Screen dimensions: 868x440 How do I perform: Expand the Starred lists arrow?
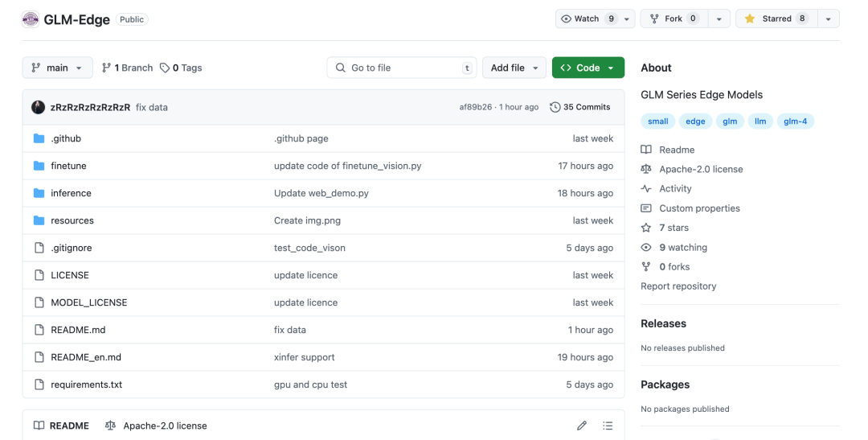(828, 19)
